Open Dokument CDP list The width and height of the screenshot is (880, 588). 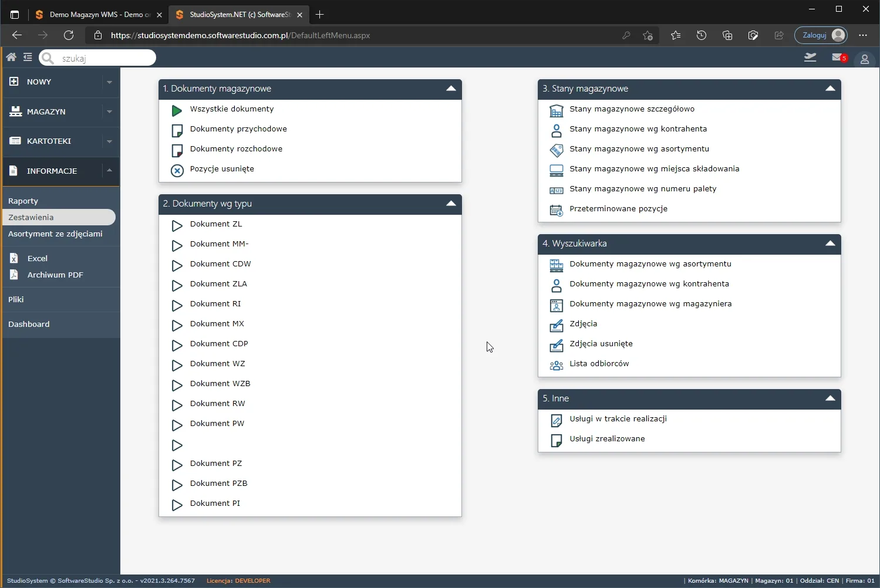pyautogui.click(x=219, y=343)
